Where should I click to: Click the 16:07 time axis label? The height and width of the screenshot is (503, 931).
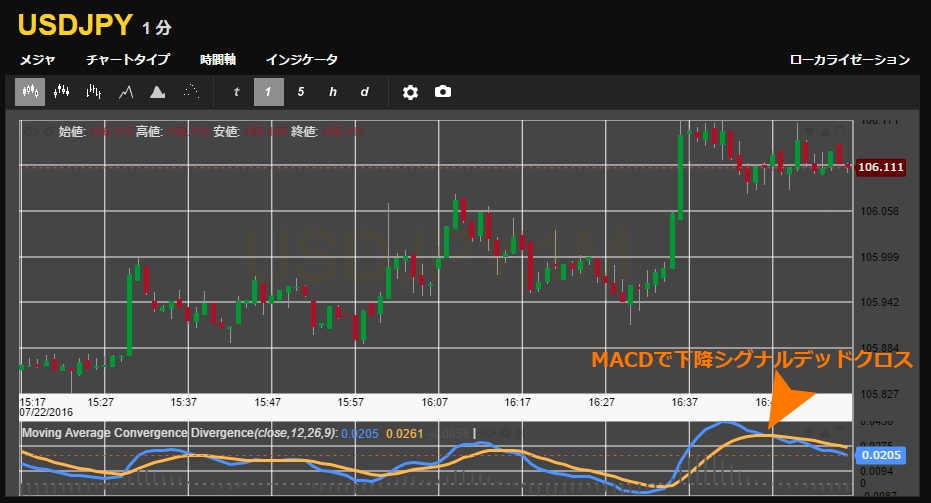[x=435, y=402]
